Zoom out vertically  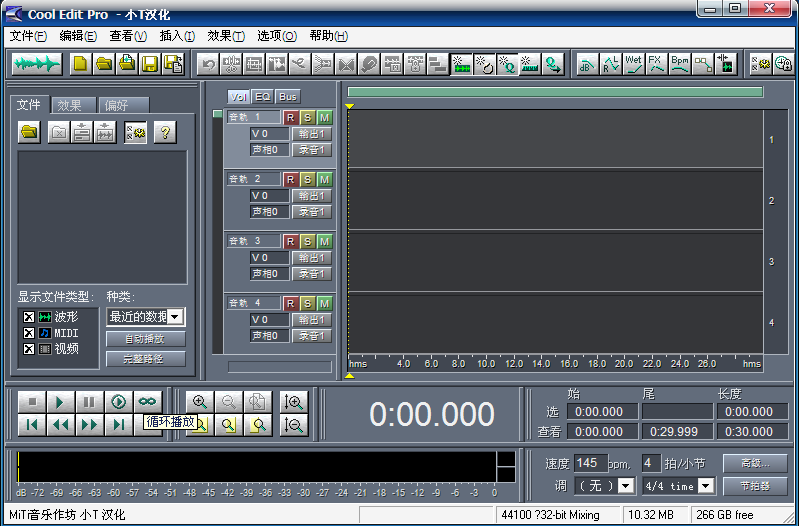294,425
